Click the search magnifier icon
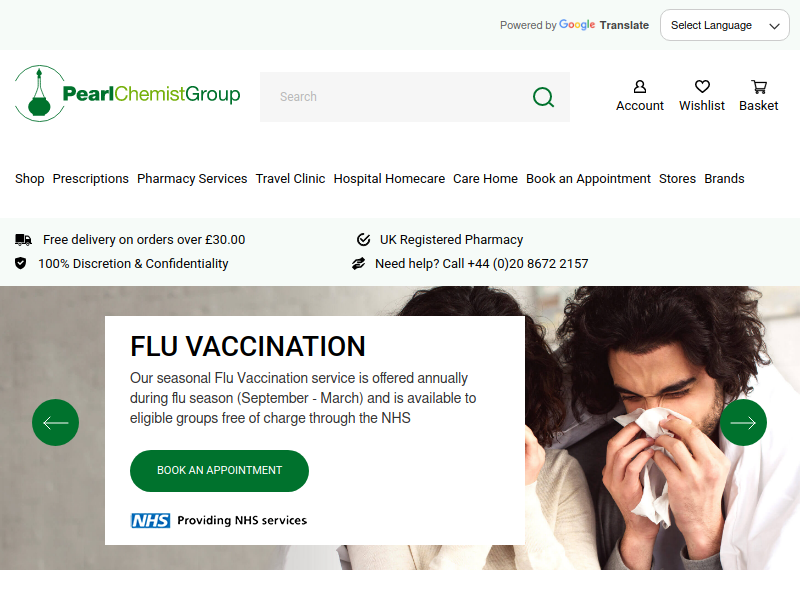800x600 pixels. [x=543, y=97]
